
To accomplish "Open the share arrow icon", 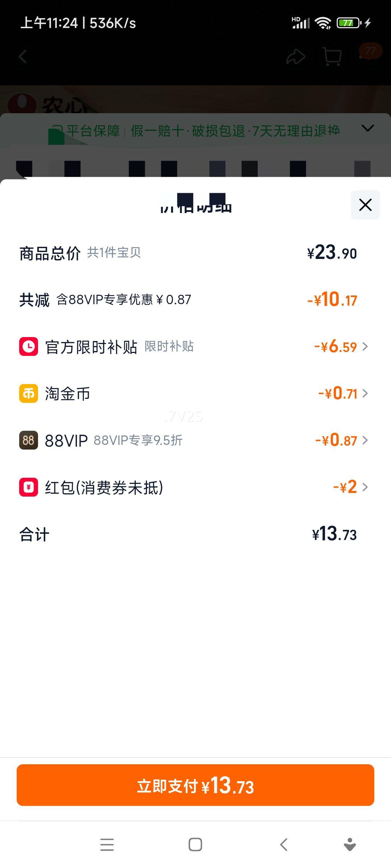I will (x=295, y=57).
